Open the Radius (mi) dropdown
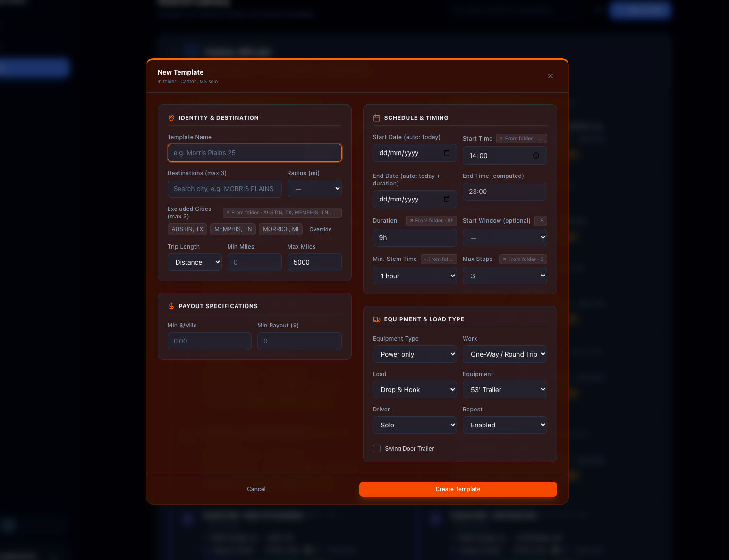Screen dimensions: 729x560 tap(314, 189)
